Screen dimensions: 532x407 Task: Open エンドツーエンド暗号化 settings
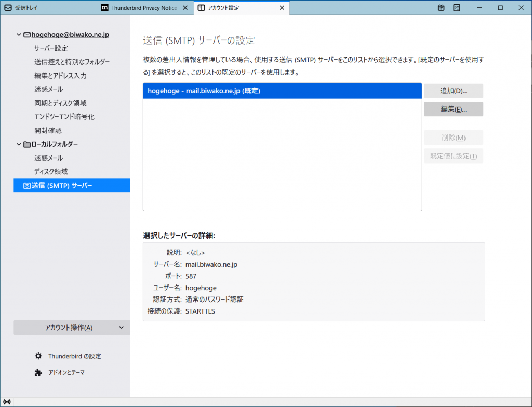tap(64, 117)
